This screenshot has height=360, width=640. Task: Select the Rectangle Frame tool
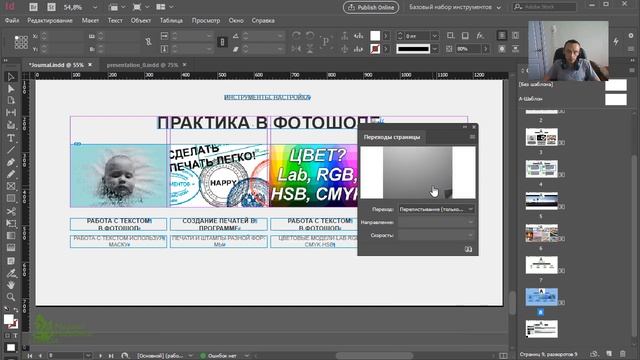point(11,187)
